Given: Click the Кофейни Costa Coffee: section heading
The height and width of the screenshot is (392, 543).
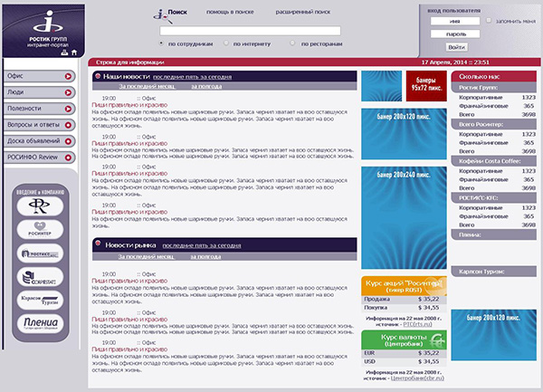Looking at the screenshot, I should [494, 161].
